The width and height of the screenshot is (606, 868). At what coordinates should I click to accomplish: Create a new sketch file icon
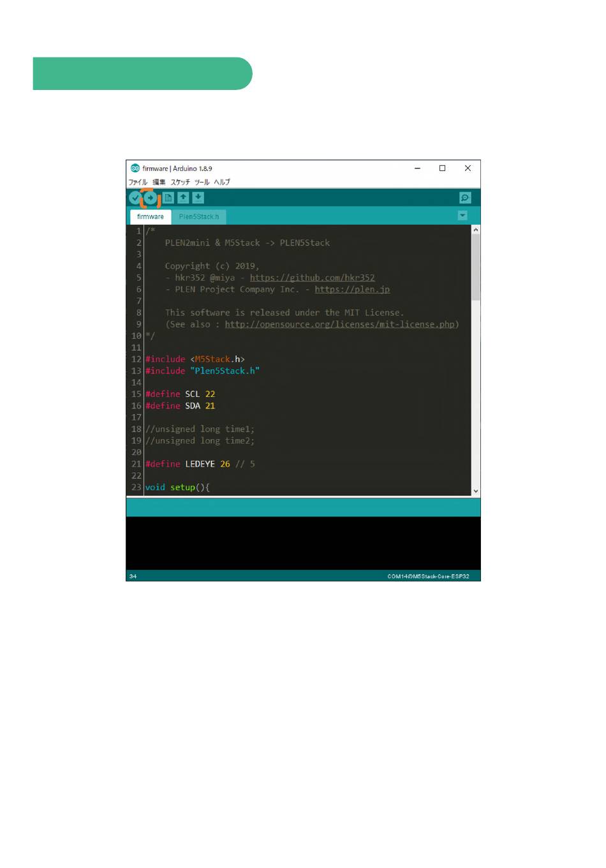pos(168,198)
